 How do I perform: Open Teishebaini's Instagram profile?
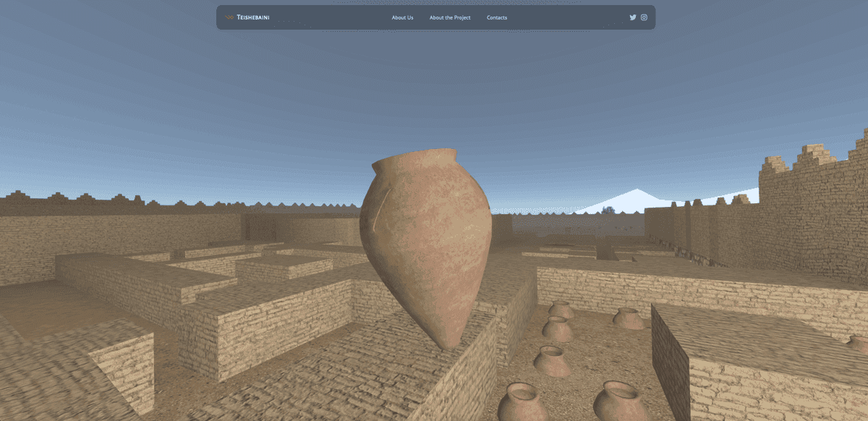click(x=643, y=17)
